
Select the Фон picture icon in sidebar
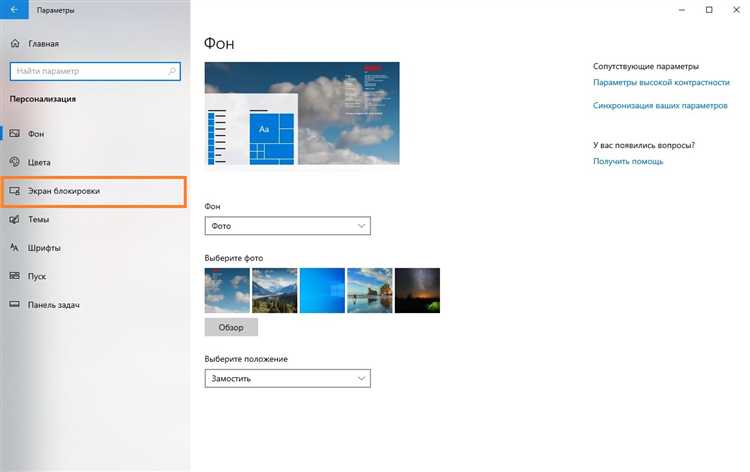point(15,133)
